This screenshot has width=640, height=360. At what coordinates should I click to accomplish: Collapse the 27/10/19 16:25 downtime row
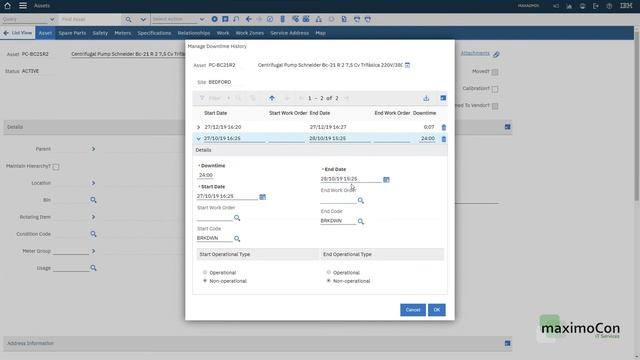(199, 139)
